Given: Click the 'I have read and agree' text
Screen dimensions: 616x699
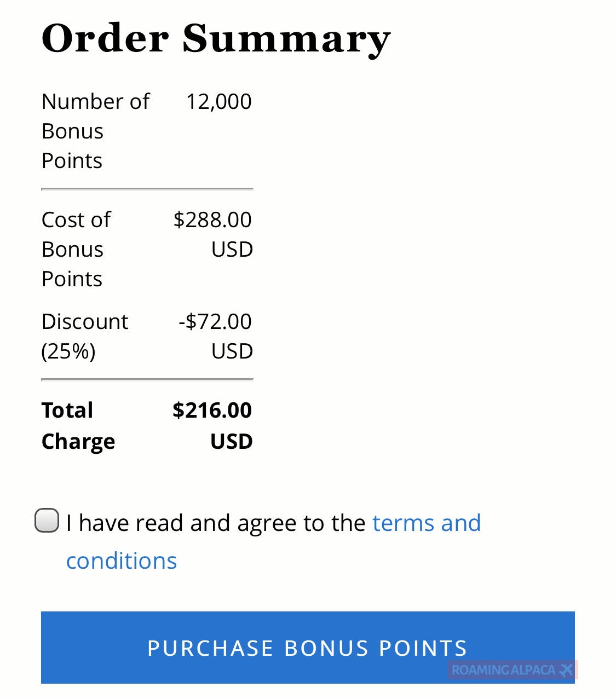Looking at the screenshot, I should coord(215,523).
